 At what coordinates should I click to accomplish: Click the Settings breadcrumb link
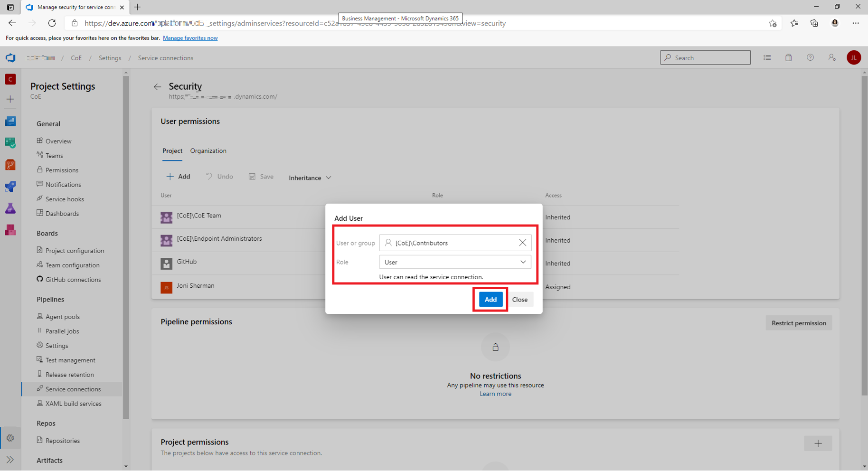(110, 58)
